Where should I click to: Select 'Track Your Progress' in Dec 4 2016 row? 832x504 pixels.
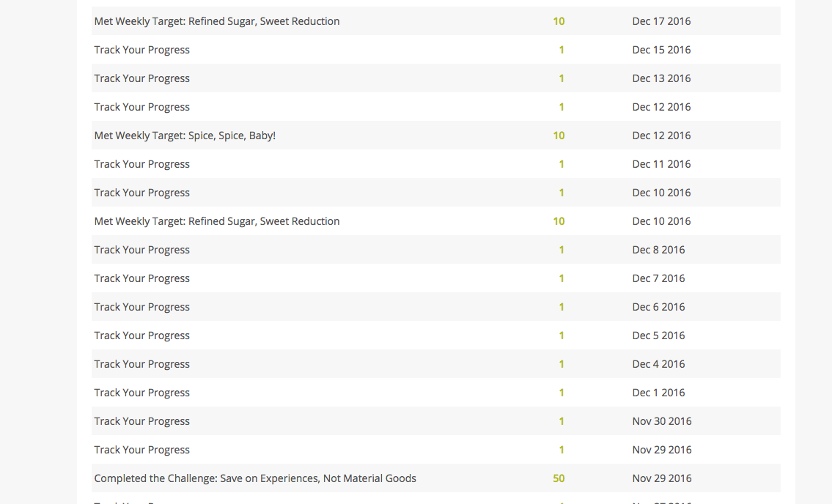pos(141,365)
